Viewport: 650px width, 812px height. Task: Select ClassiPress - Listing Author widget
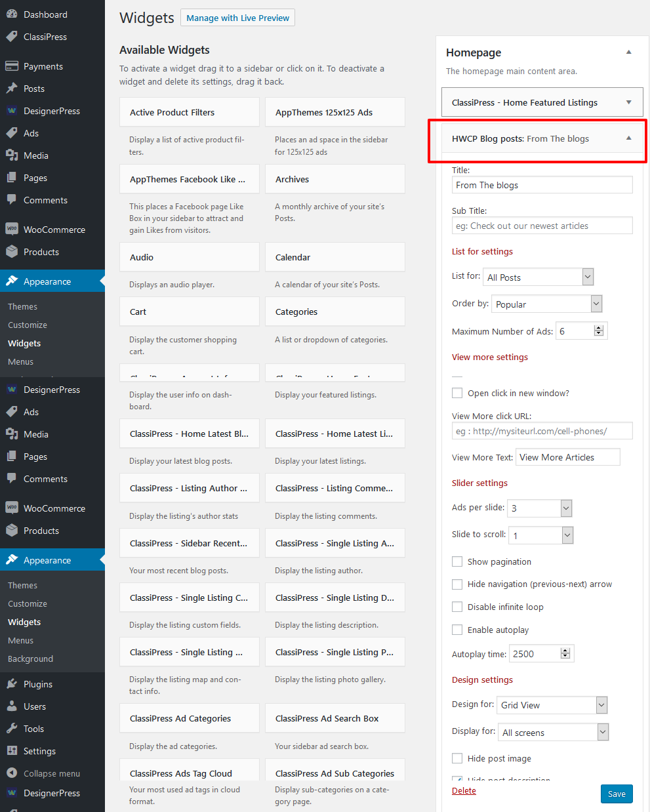click(190, 488)
